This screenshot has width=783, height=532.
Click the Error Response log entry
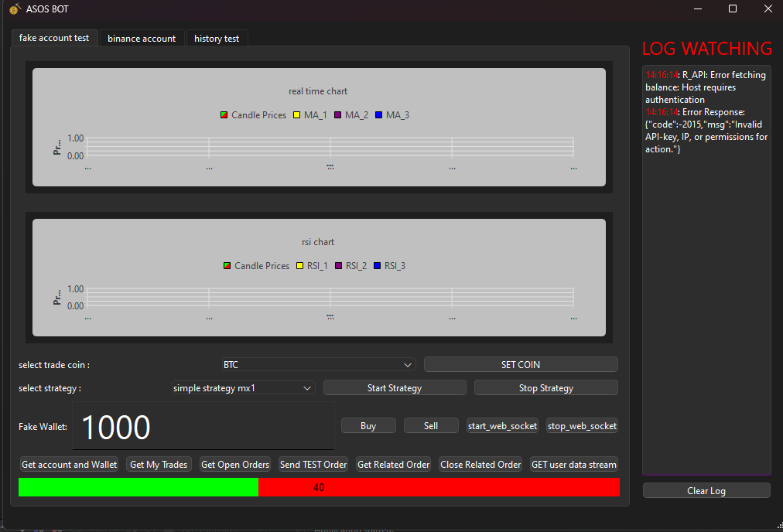706,131
